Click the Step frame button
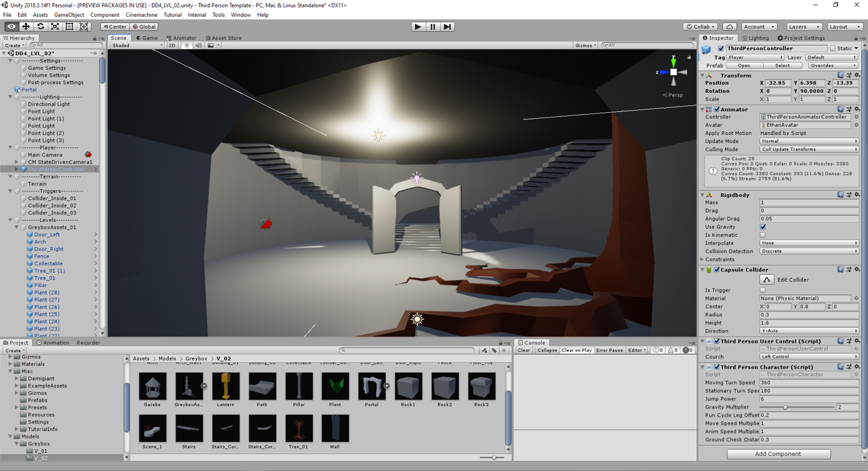This screenshot has width=868, height=471. (448, 26)
